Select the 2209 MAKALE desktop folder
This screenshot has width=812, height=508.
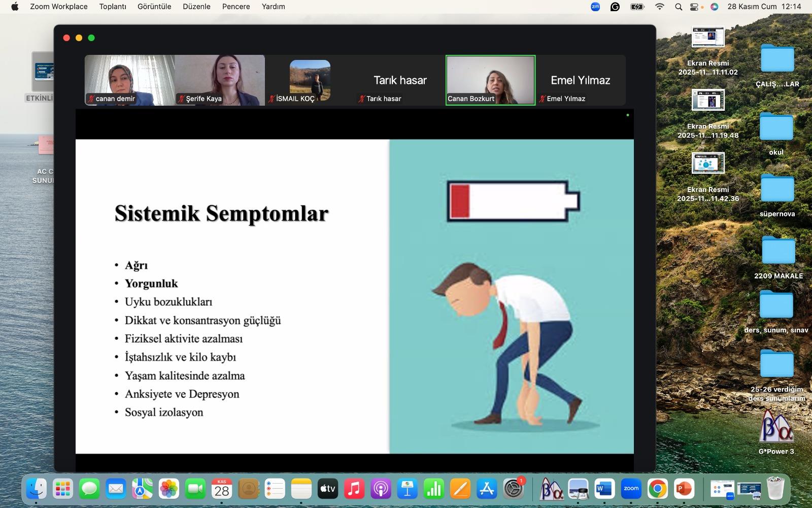click(779, 251)
